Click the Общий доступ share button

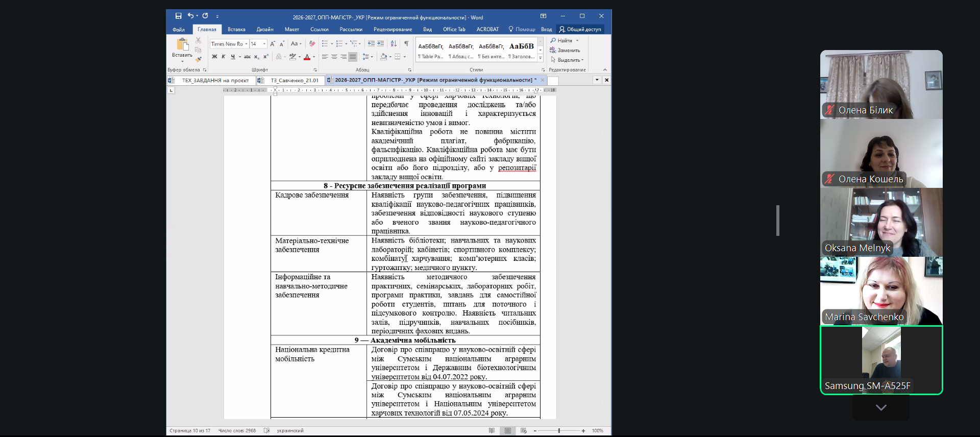[580, 30]
